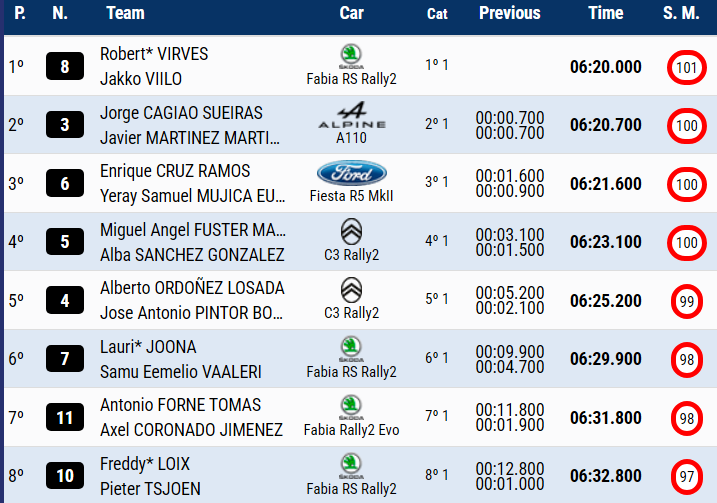Click the Ford logo in third place row

point(351,173)
